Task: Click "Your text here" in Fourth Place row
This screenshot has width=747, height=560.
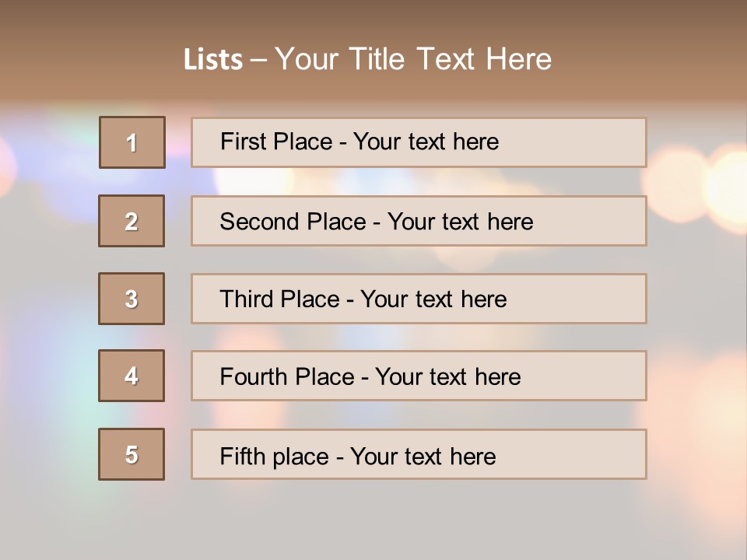Action: coord(447,377)
